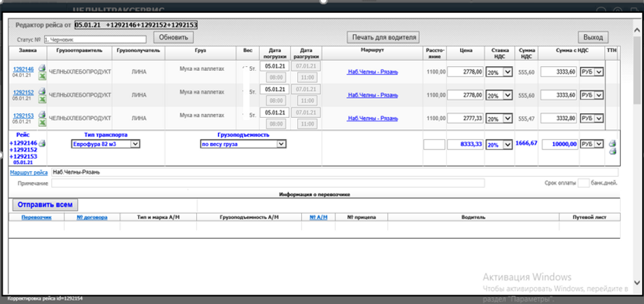Image resolution: width=644 pixels, height=304 pixels.
Task: Click the trip header field 05.01.21 +1292146+1292152+1292153
Action: tap(136, 25)
